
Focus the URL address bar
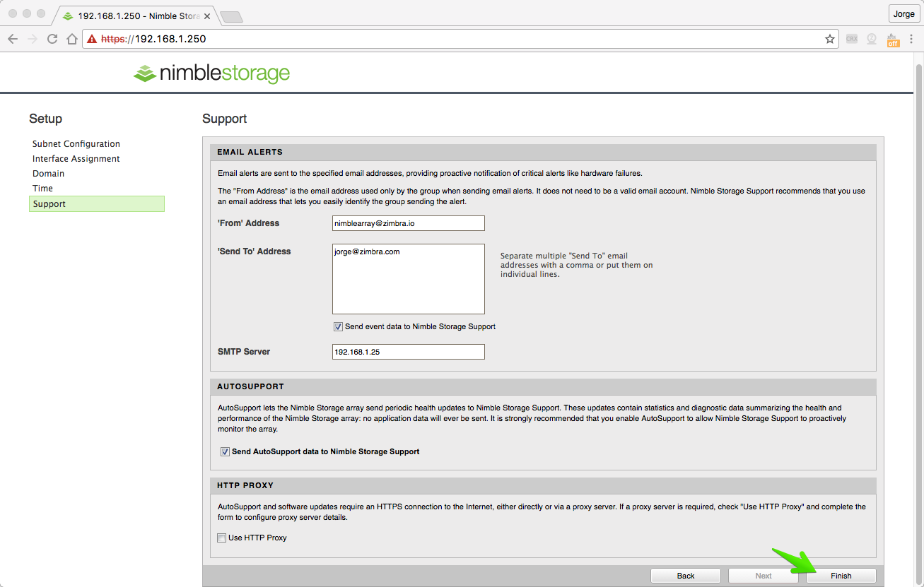coord(460,39)
